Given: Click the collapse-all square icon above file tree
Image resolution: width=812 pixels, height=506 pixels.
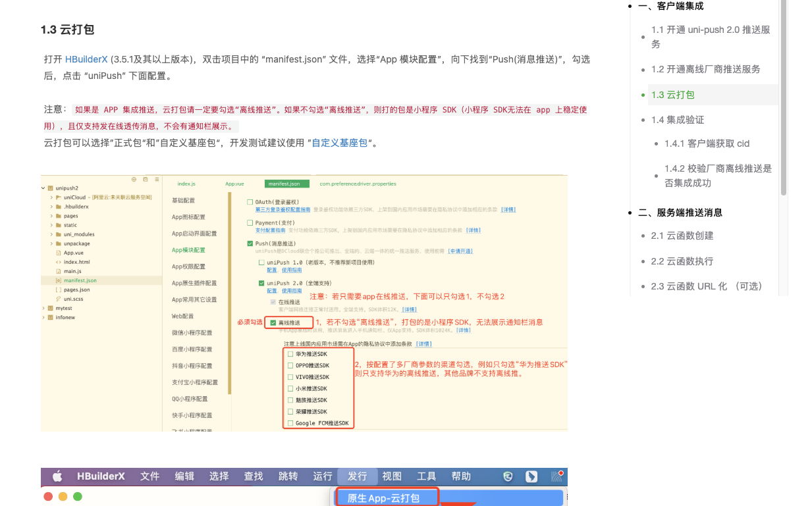Looking at the screenshot, I should (x=146, y=179).
